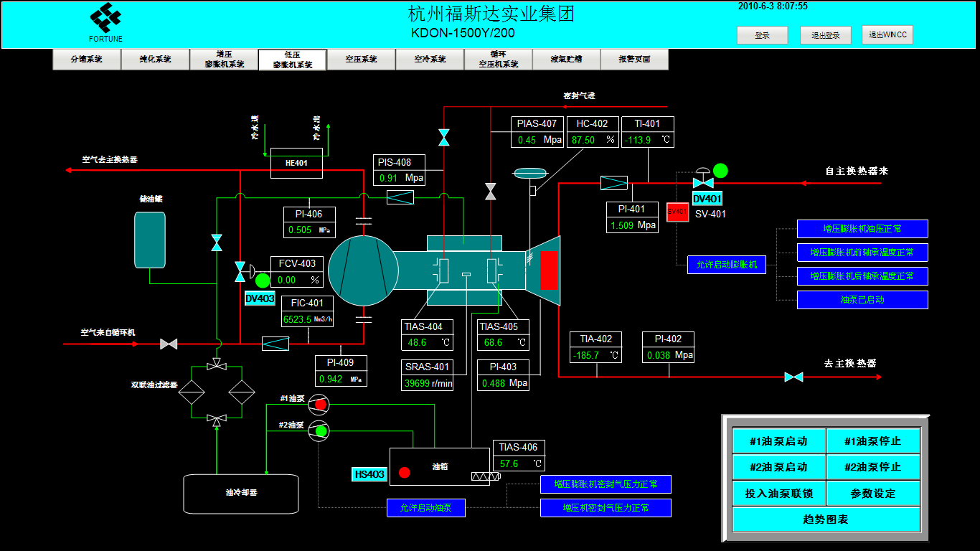Click the #1 oil pump red indicator
The width and height of the screenshot is (980, 551).
coord(321,405)
